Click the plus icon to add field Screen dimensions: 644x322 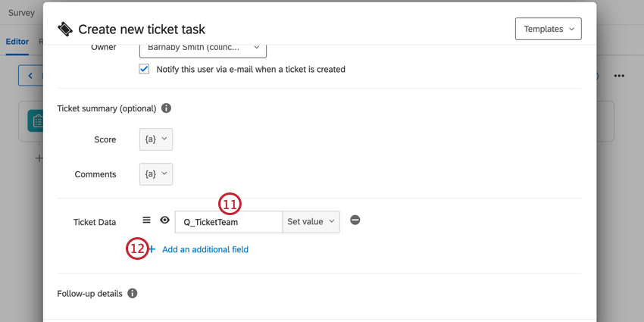click(152, 249)
